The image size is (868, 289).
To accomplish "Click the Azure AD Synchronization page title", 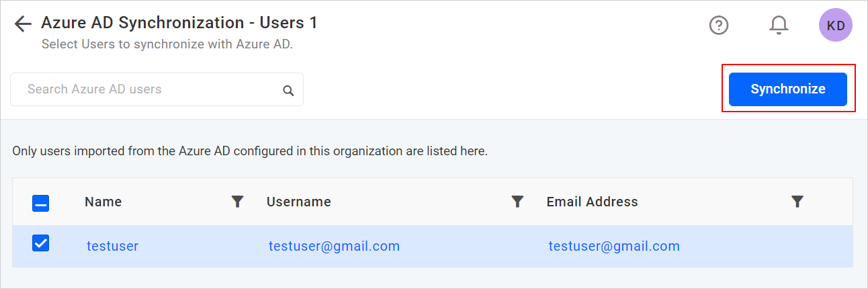I will [179, 23].
